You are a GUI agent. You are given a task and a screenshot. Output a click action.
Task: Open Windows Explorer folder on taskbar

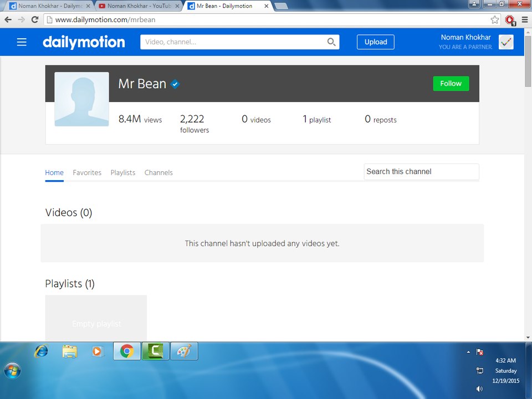point(70,351)
